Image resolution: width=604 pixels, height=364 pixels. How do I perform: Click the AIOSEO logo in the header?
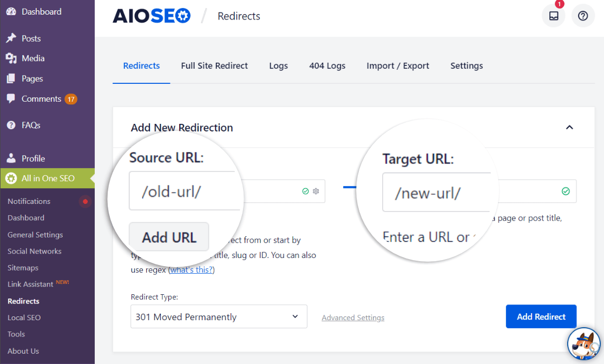pyautogui.click(x=152, y=16)
